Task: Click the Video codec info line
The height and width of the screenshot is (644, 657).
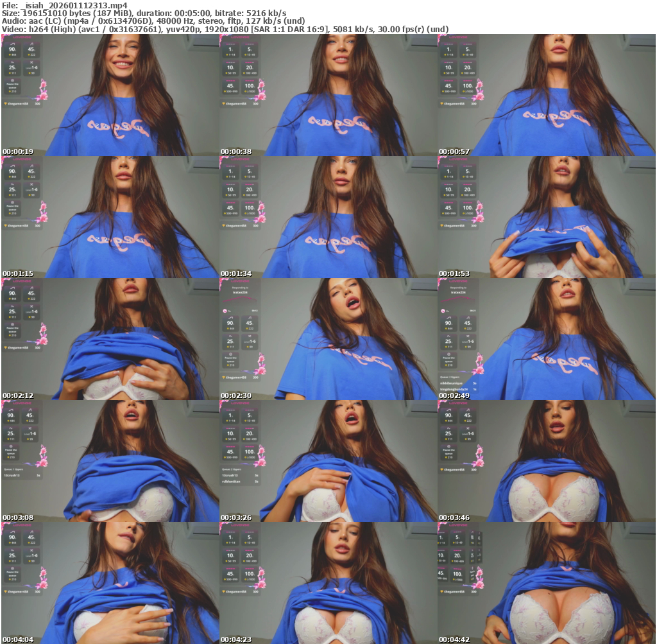Action: 225,30
